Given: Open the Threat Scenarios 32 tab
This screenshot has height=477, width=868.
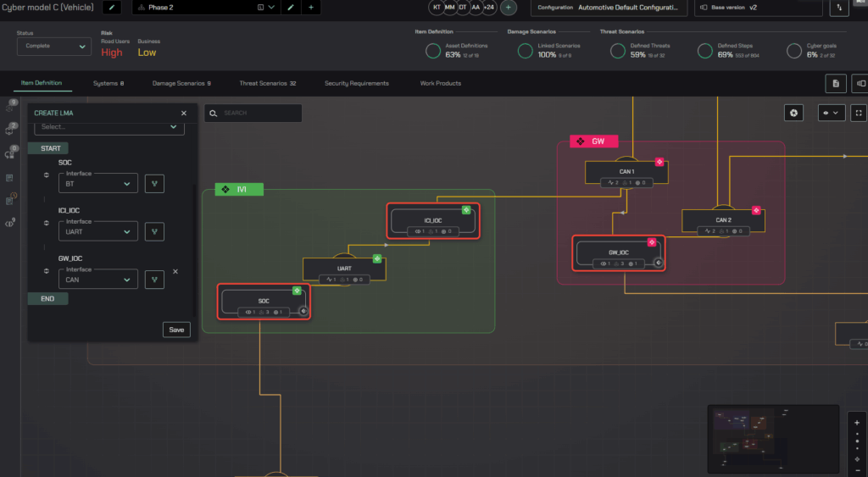Looking at the screenshot, I should (267, 84).
